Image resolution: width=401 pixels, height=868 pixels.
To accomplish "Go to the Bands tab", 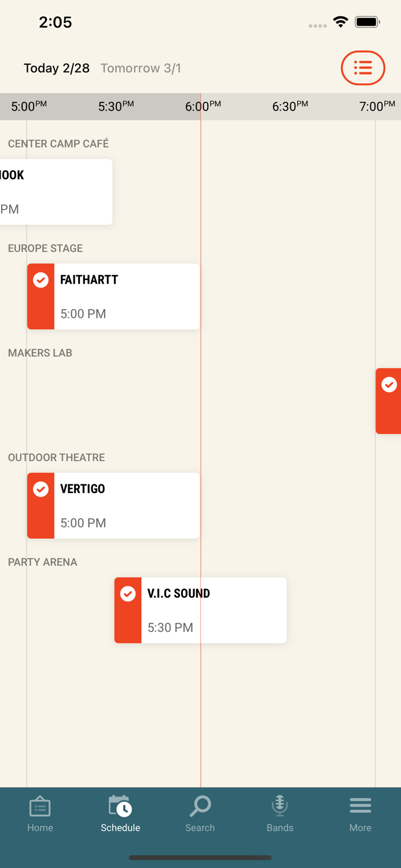I will click(x=280, y=814).
